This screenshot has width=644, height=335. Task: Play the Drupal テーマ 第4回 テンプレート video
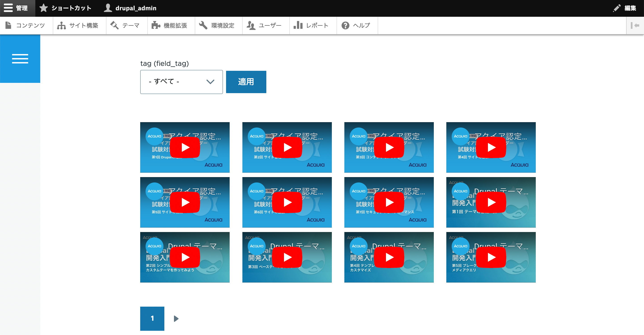click(389, 257)
